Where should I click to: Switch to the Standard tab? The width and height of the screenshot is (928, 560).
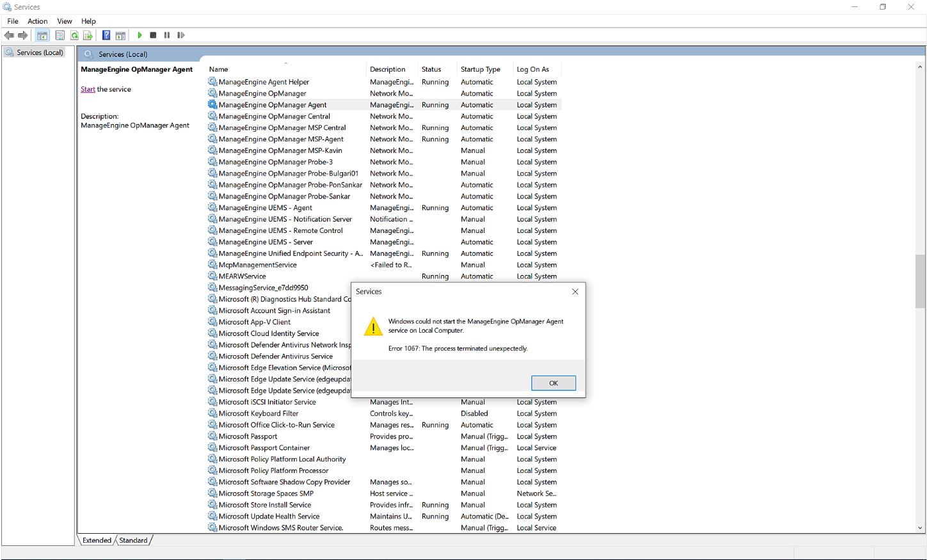[x=132, y=540]
